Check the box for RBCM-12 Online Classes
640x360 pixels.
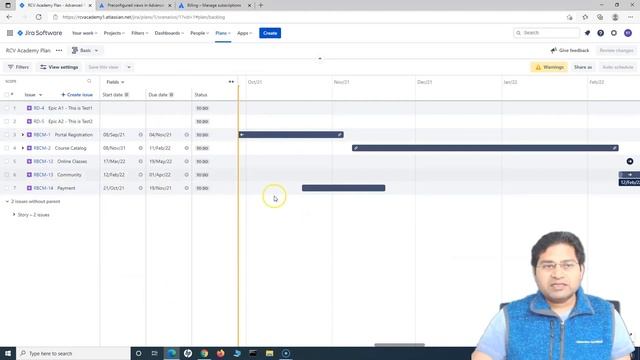click(6, 161)
